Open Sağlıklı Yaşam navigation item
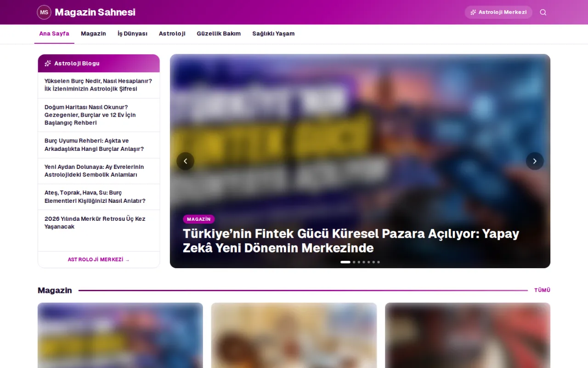This screenshot has height=368, width=588. (x=273, y=34)
